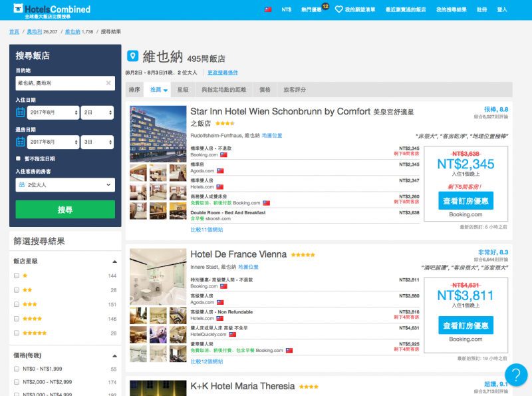
Task: Open 我的搜尋結果 in header
Action: [452, 9]
